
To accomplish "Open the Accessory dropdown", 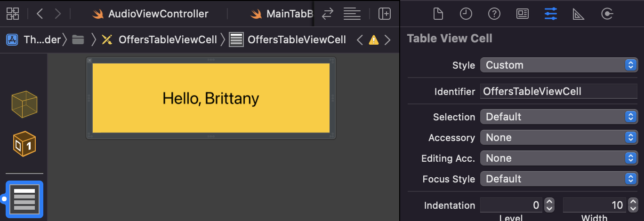I will (x=559, y=138).
